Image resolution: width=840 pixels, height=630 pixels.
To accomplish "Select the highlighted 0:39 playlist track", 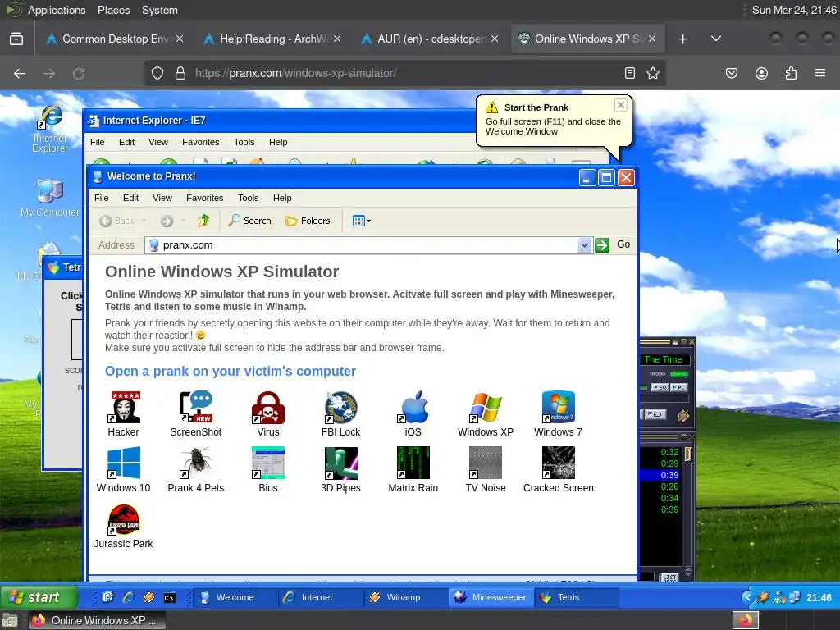I will click(660, 475).
